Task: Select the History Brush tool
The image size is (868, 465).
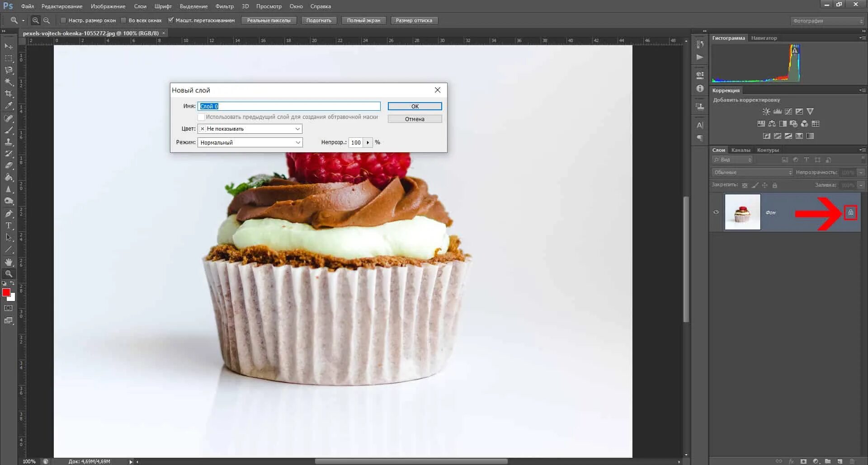Action: tap(9, 154)
